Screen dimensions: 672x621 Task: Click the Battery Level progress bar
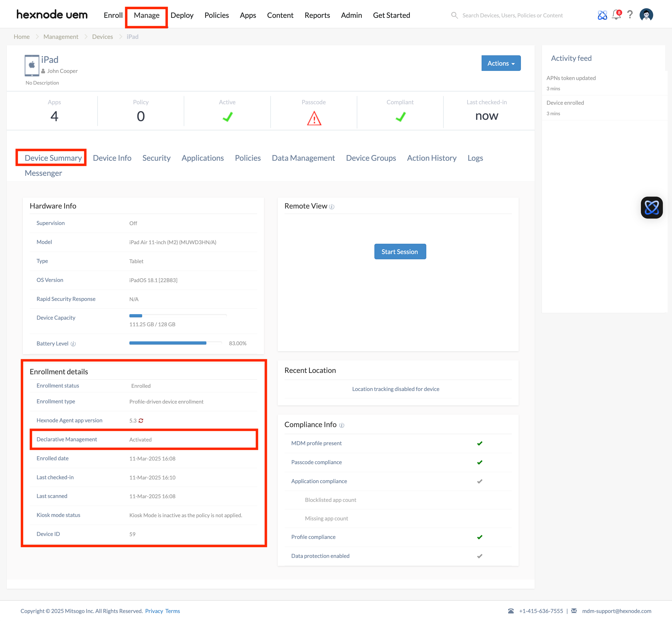(x=175, y=343)
